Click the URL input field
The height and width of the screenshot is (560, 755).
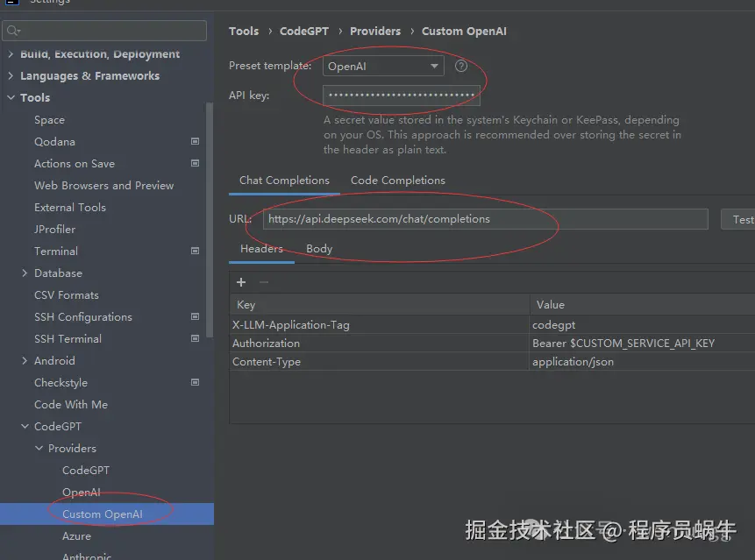486,219
